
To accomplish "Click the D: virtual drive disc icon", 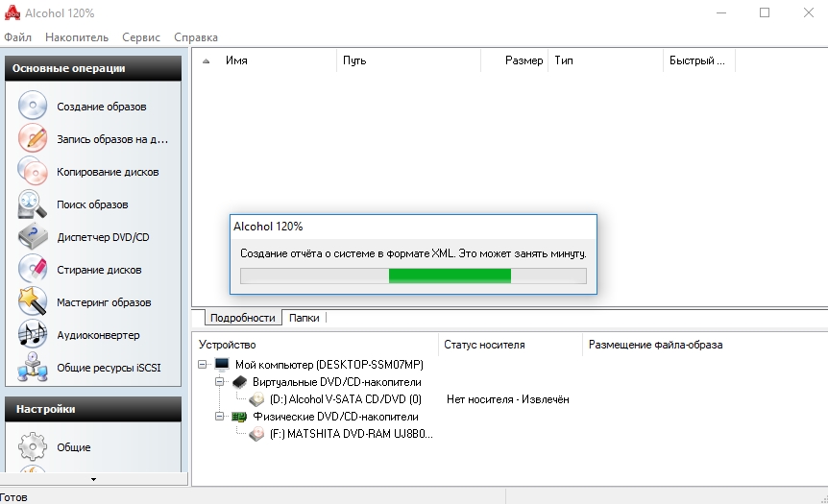I will [256, 399].
